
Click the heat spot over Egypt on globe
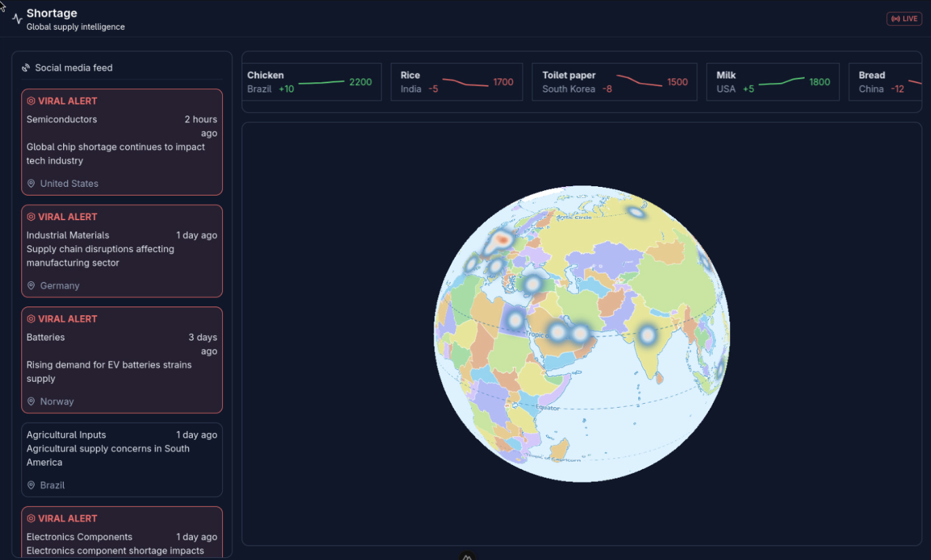(x=516, y=319)
